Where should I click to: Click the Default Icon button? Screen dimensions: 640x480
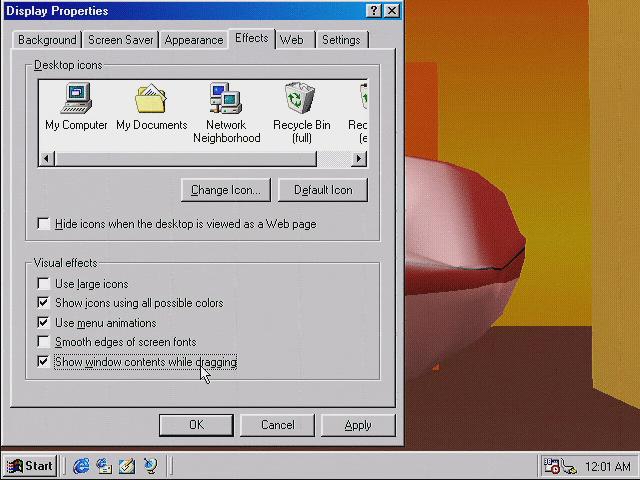pyautogui.click(x=323, y=190)
